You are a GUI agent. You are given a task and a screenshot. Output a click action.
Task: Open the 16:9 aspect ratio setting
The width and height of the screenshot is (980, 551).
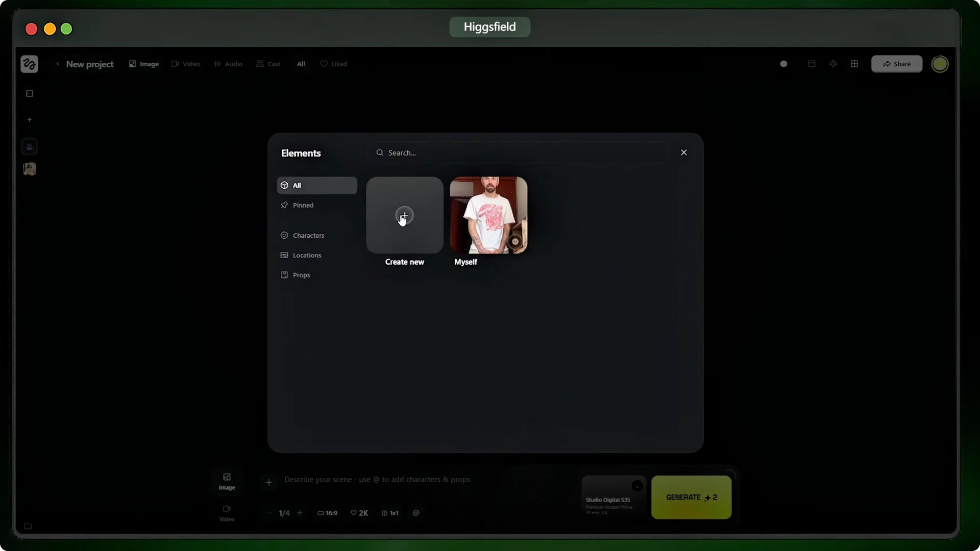pos(327,513)
